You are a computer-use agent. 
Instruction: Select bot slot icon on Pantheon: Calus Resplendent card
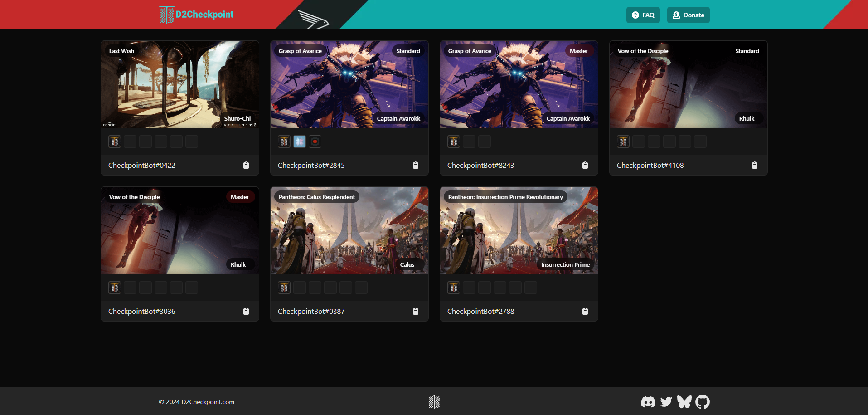tap(284, 288)
